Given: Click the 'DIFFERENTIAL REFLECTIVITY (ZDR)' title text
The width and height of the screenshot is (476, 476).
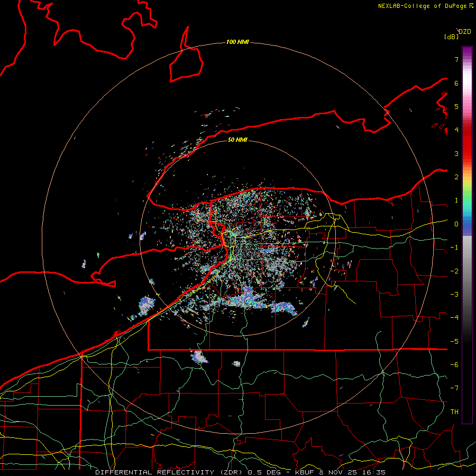Looking at the screenshot, I should [x=170, y=472].
